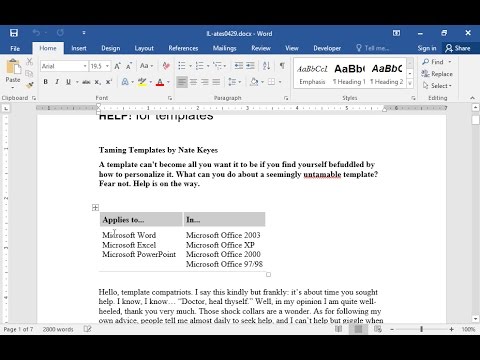The image size is (480, 360).
Task: Go to the References tab
Action: coord(183,48)
